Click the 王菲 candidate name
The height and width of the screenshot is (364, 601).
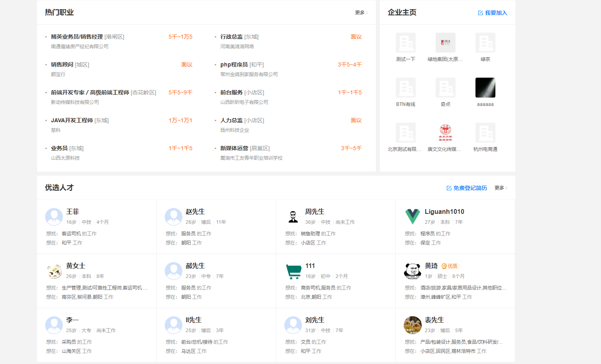click(73, 212)
